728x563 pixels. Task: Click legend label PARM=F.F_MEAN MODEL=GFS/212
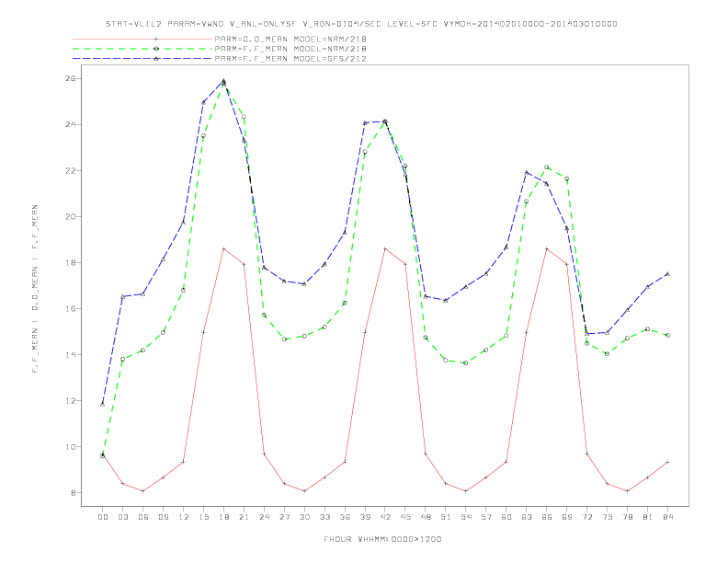[x=290, y=59]
